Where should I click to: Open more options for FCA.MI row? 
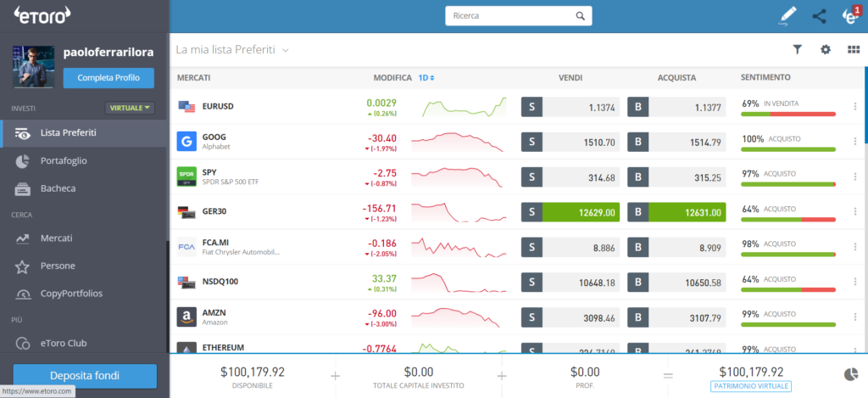tap(855, 247)
